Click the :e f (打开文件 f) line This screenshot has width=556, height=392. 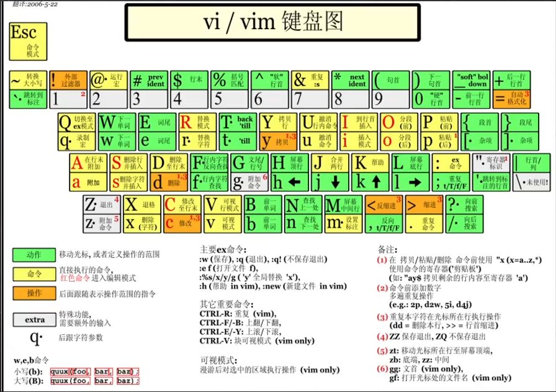[x=229, y=268]
